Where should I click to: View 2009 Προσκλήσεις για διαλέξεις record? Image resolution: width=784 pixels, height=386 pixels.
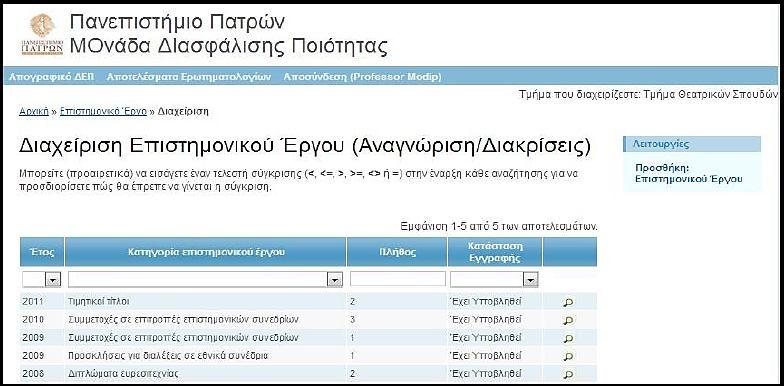568,356
